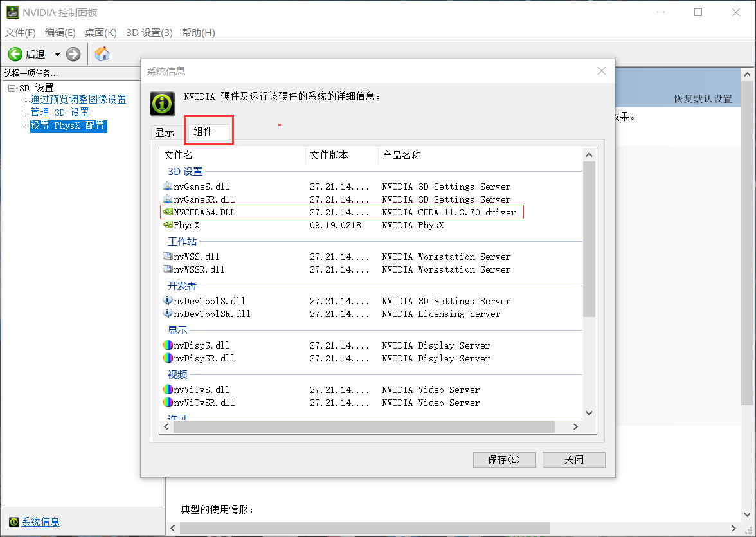
Task: Select the 组件 tab
Action: click(x=208, y=131)
